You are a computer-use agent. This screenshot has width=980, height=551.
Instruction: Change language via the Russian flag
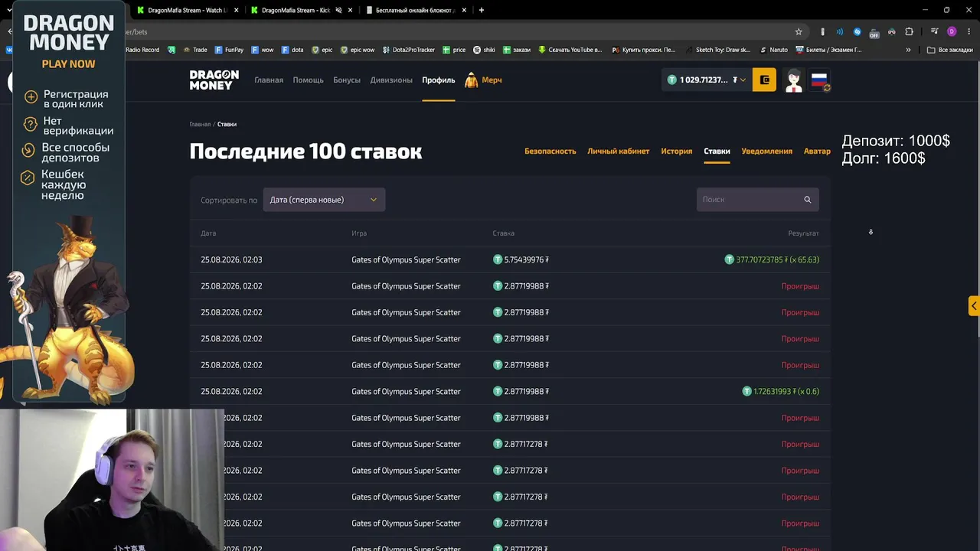(x=819, y=80)
